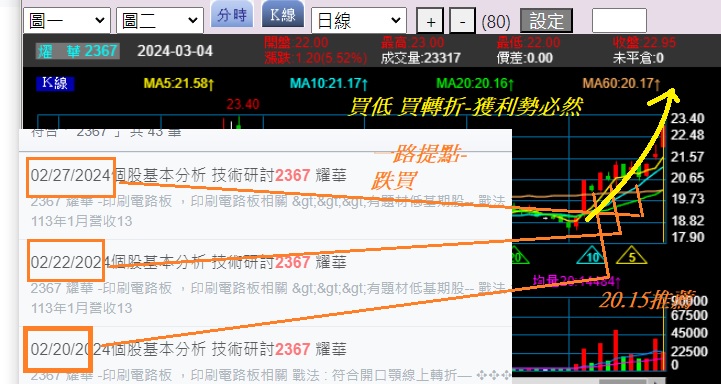Click the yellow triangle marker labeled 5
Screen dimensions: 721x384
tap(632, 256)
